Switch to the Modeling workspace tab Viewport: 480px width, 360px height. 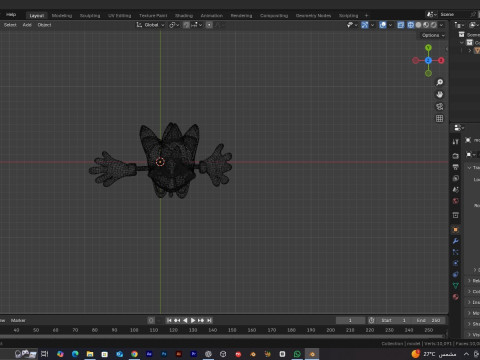coord(62,15)
